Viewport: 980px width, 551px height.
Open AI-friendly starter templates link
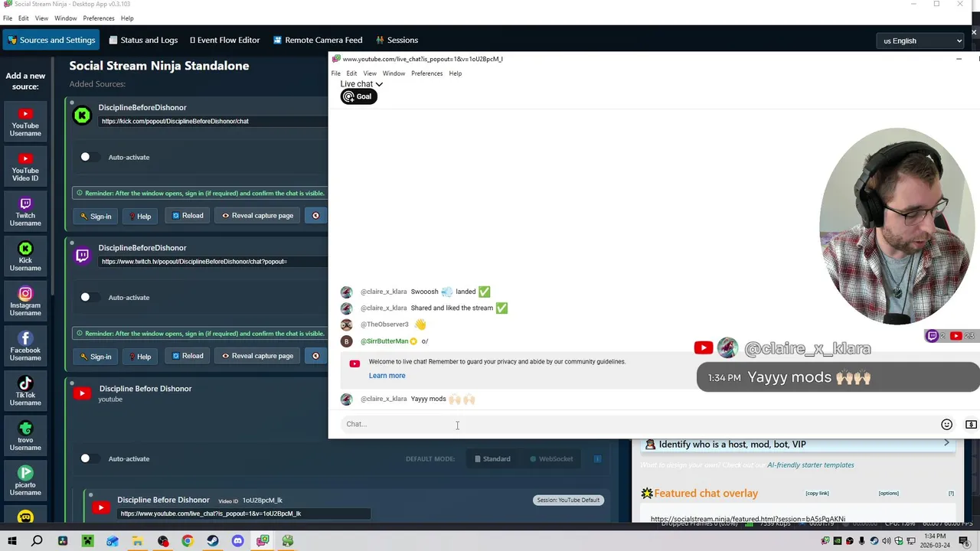810,465
